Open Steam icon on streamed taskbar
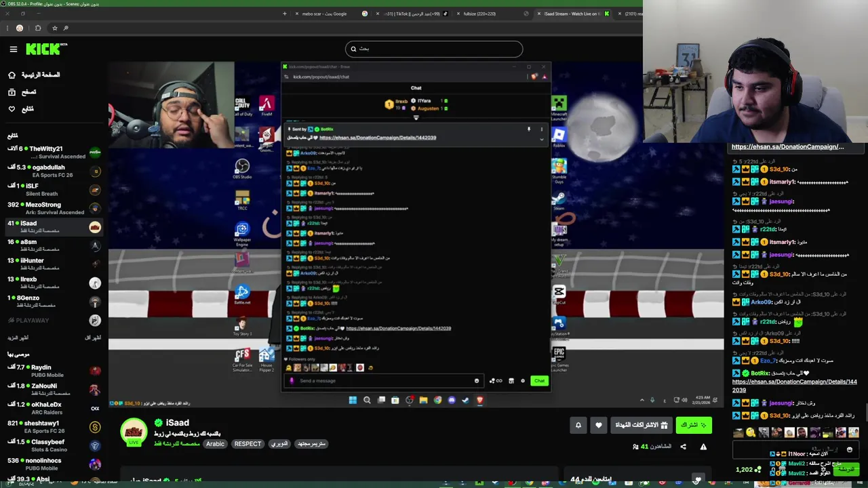The image size is (868, 488). coord(465,400)
